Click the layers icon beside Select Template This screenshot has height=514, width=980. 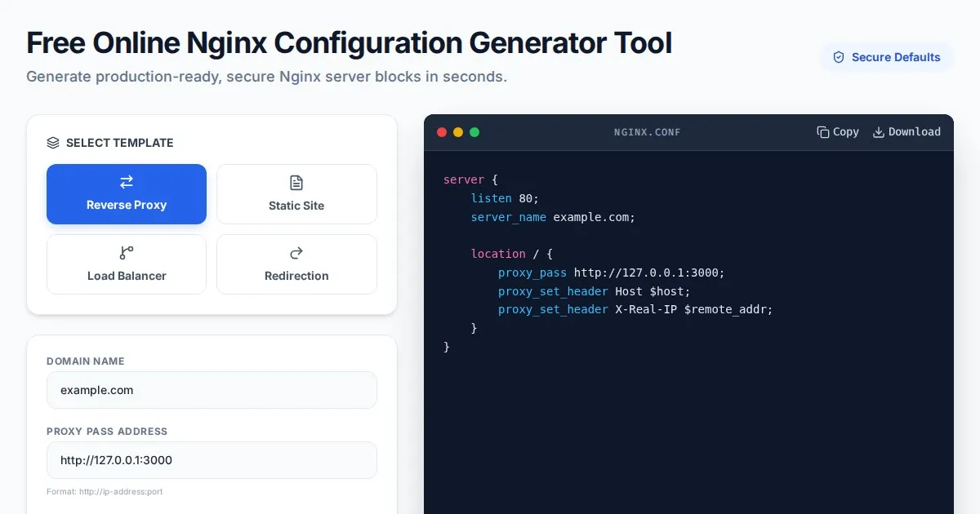[53, 143]
